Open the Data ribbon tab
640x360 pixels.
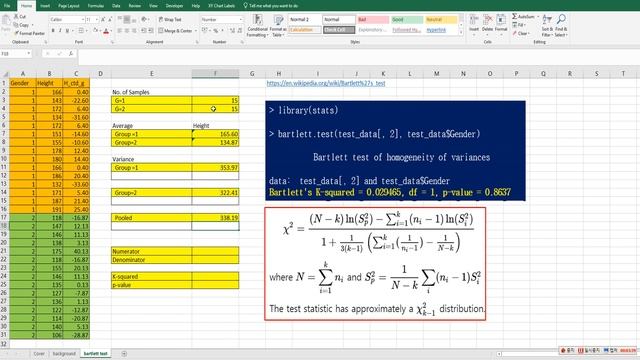point(116,6)
